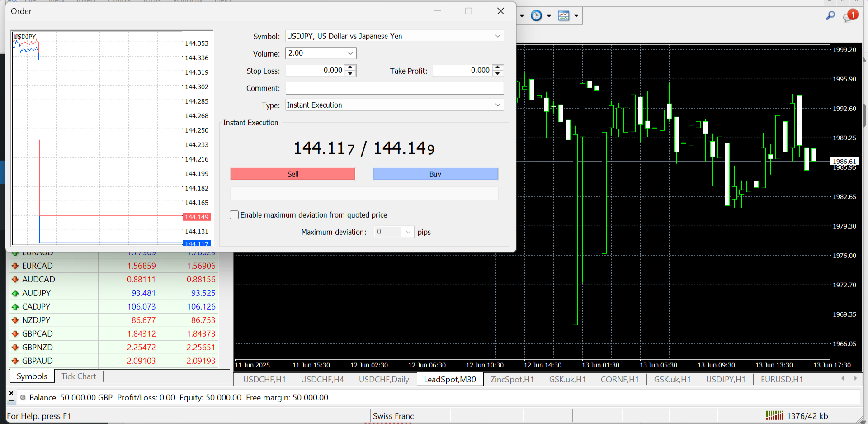Click the balance row circle icon
Viewport: 868px width, 424px height.
pos(23,398)
